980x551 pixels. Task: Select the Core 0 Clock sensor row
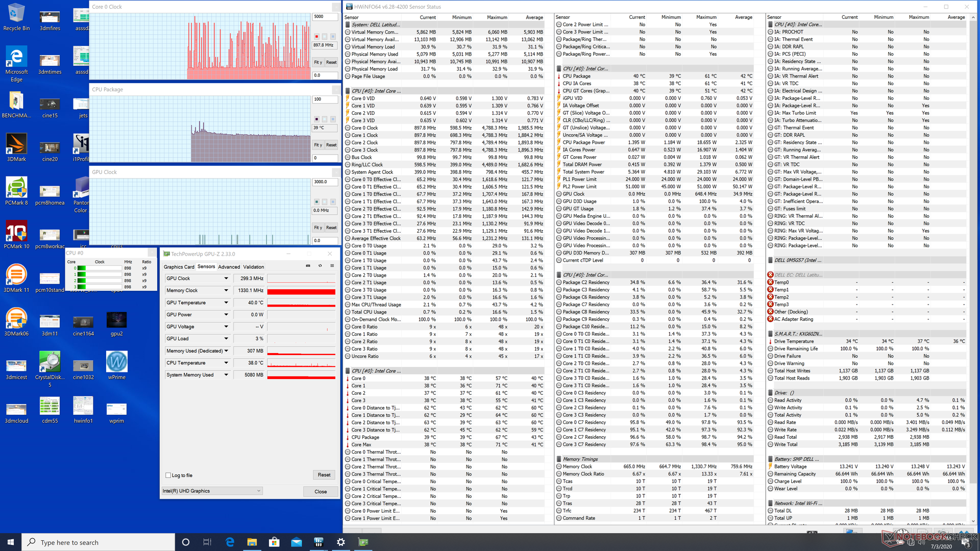444,128
